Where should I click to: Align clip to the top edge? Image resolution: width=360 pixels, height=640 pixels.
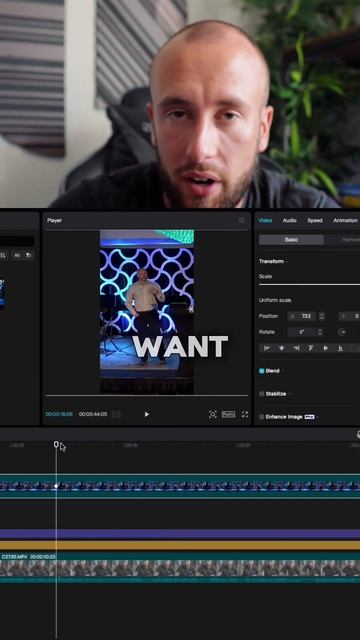[311, 348]
